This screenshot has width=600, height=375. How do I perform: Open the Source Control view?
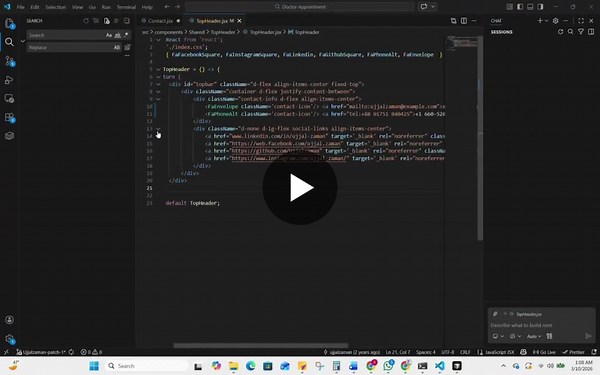pyautogui.click(x=10, y=61)
